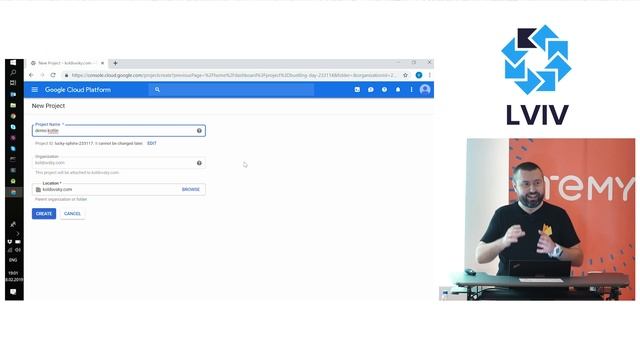
Task: Open the Chrome three-dot menu
Action: click(x=429, y=75)
